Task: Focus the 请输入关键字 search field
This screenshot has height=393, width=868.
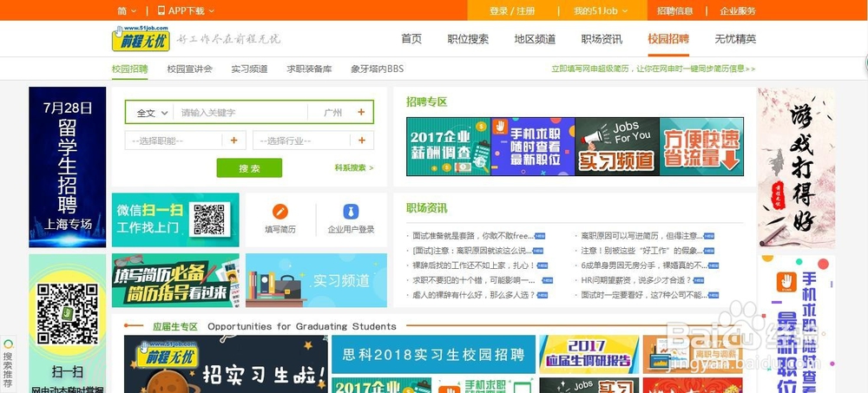Action: pos(240,113)
